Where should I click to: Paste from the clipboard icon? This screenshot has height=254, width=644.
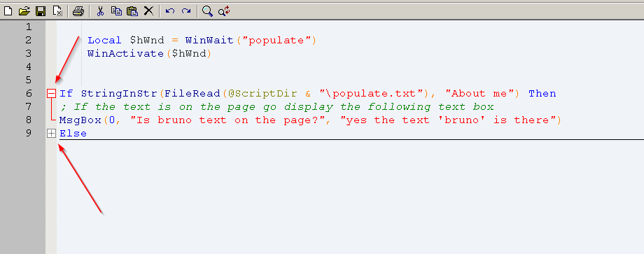coord(132,11)
